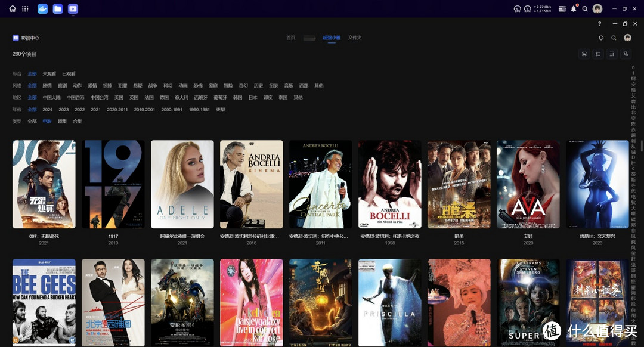Image resolution: width=644 pixels, height=347 pixels.
Task: Click the refresh icon in 影视中心
Action: tap(601, 38)
